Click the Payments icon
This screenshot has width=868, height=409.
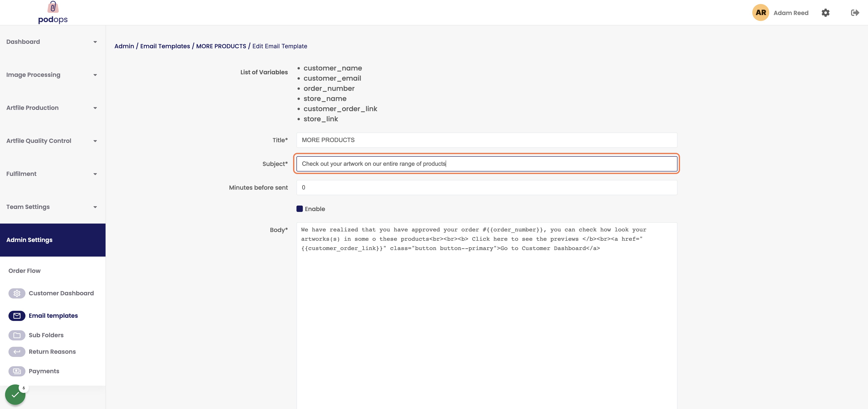[17, 371]
